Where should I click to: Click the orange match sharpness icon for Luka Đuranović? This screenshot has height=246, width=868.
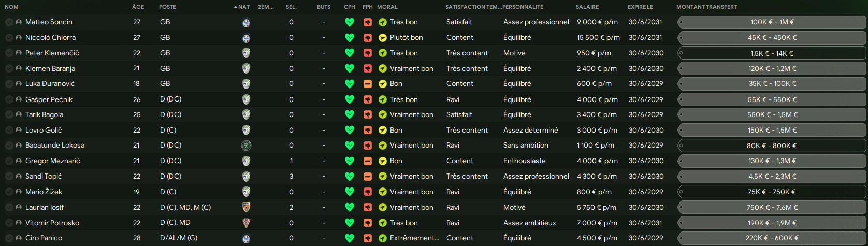coord(368,84)
